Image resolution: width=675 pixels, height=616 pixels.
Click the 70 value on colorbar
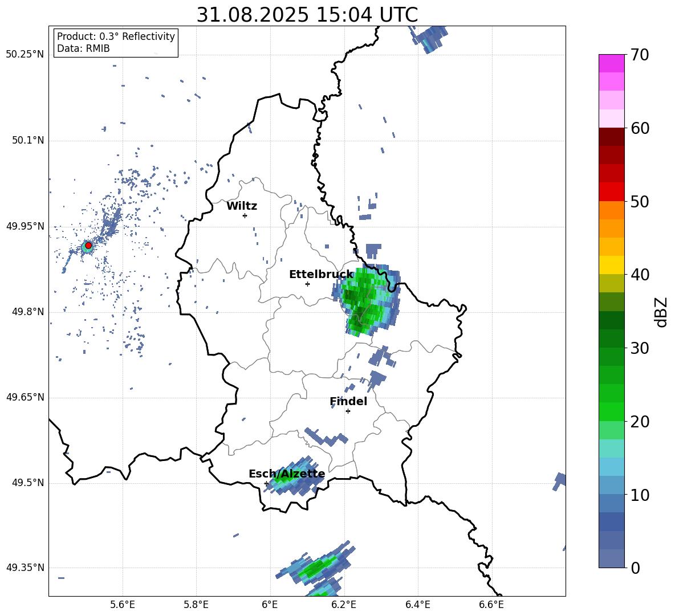(639, 55)
